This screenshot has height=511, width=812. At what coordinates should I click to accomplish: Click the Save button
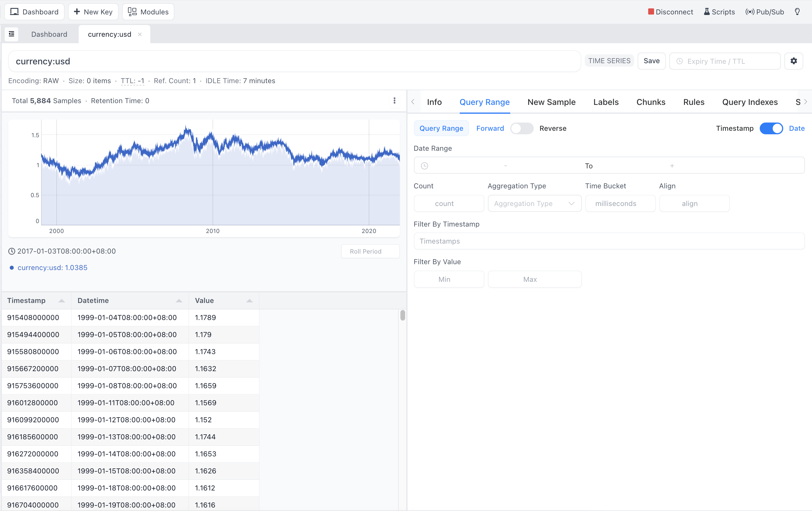(651, 61)
